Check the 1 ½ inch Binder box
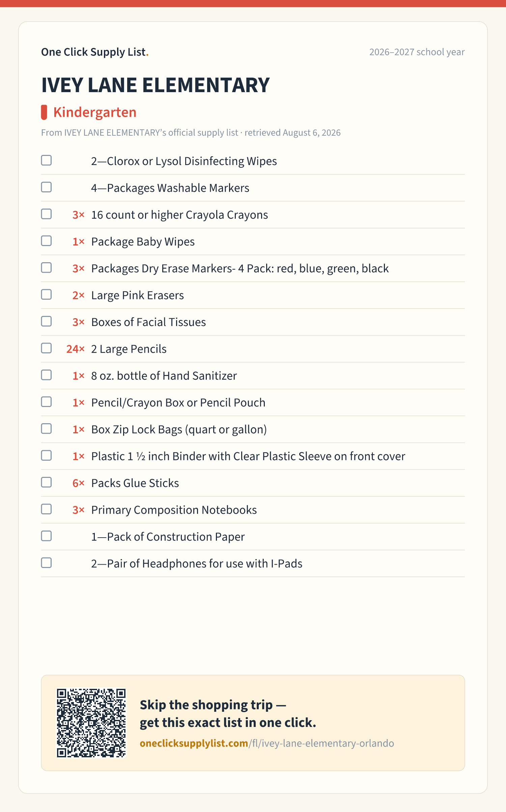Image resolution: width=506 pixels, height=812 pixels. (46, 456)
